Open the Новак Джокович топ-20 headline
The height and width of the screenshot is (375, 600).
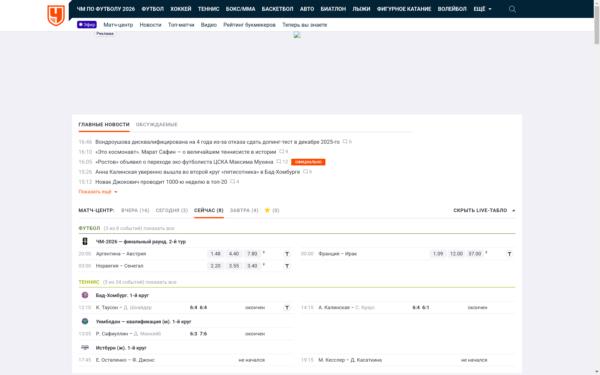[161, 182]
